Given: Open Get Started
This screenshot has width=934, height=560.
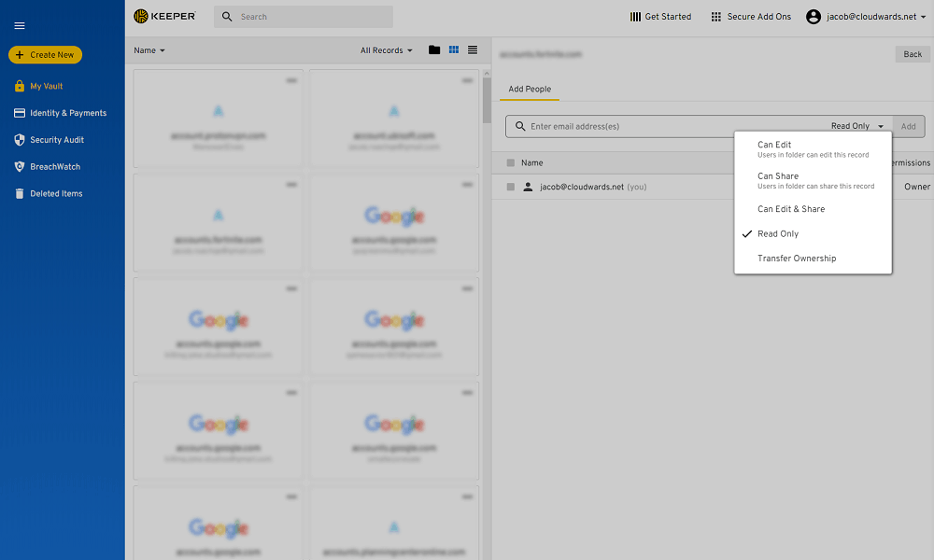Looking at the screenshot, I should (x=660, y=17).
